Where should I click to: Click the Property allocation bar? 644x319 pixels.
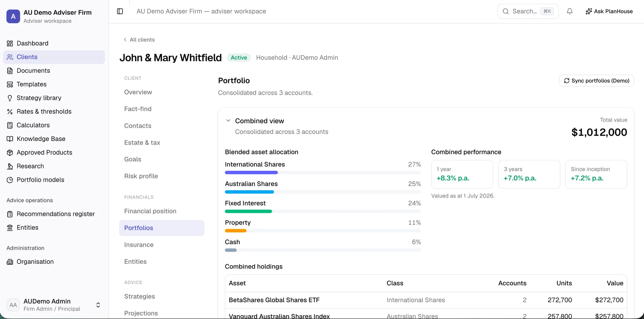pyautogui.click(x=323, y=231)
